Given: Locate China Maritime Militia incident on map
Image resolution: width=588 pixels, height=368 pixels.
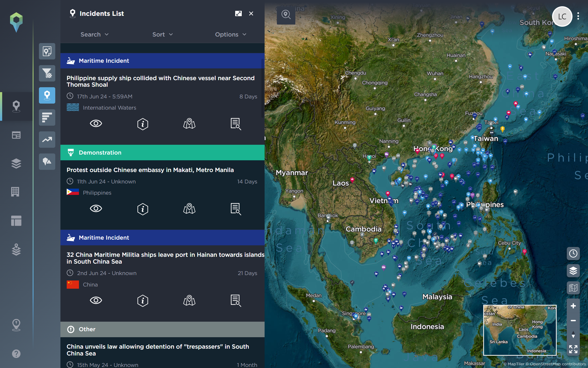Looking at the screenshot, I should (x=189, y=300).
